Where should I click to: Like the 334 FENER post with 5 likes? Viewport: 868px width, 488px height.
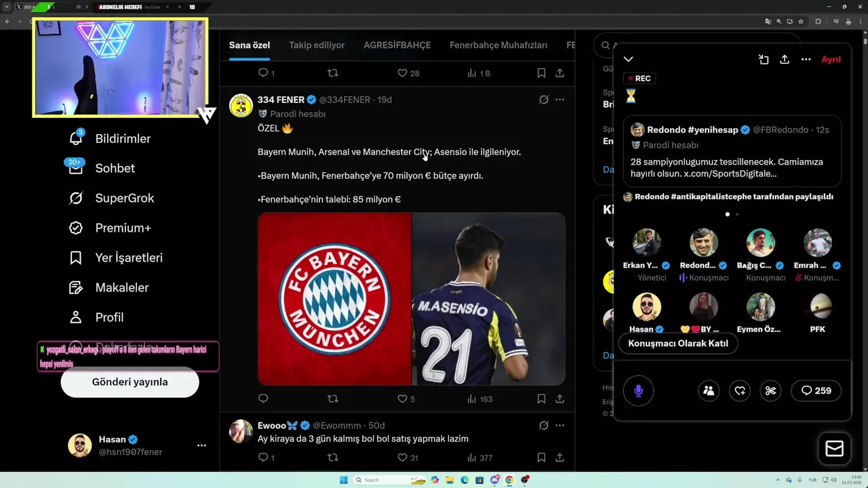406,399
